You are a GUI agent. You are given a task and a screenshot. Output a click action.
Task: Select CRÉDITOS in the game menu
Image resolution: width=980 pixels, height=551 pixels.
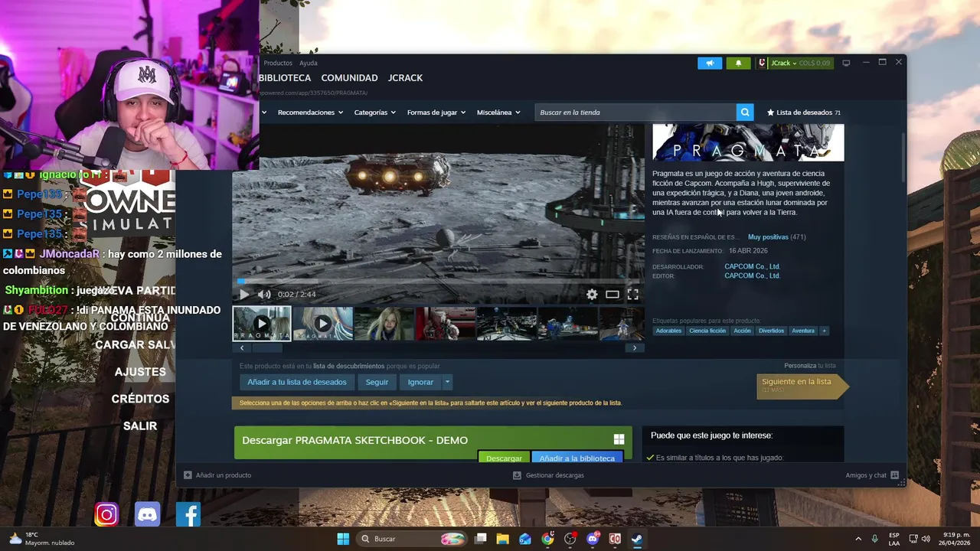point(140,399)
